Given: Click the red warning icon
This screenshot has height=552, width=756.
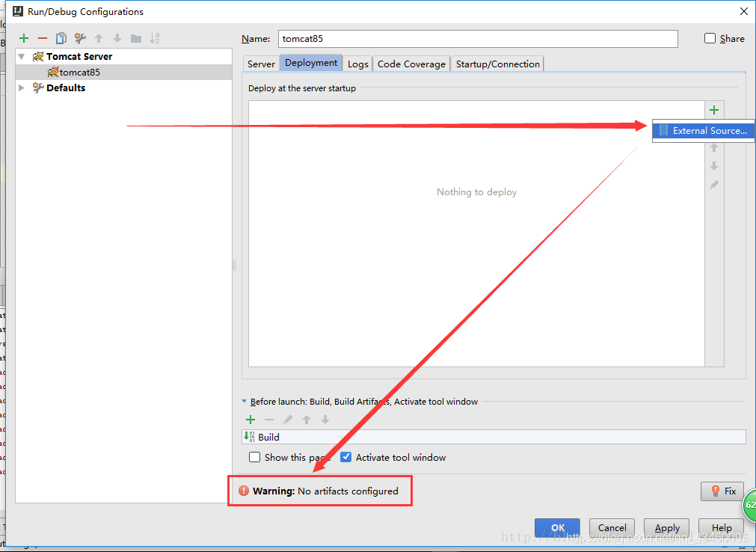Looking at the screenshot, I should pos(244,491).
